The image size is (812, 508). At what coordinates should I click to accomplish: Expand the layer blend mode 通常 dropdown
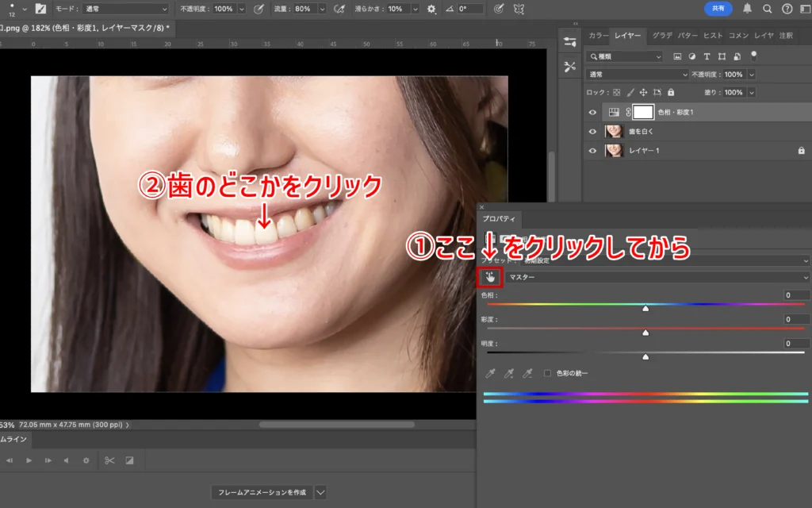pyautogui.click(x=638, y=74)
